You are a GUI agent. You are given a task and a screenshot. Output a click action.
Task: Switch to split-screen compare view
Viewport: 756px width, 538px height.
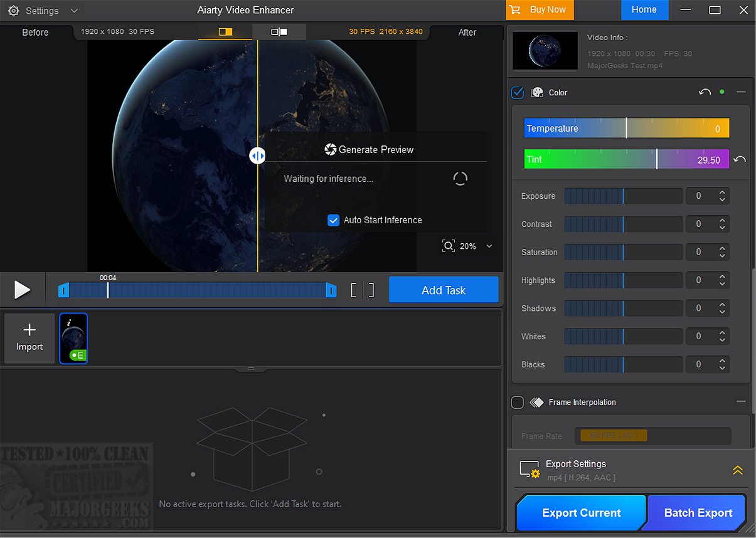point(225,31)
